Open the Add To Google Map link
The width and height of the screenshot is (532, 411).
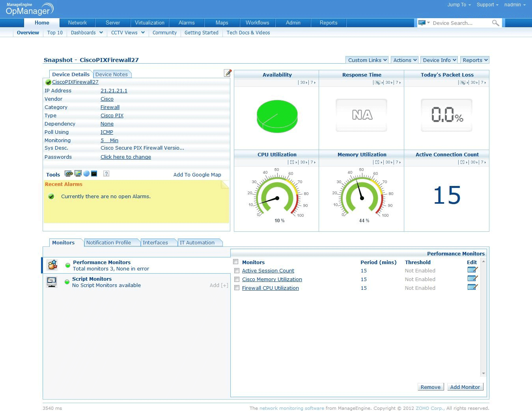click(197, 175)
